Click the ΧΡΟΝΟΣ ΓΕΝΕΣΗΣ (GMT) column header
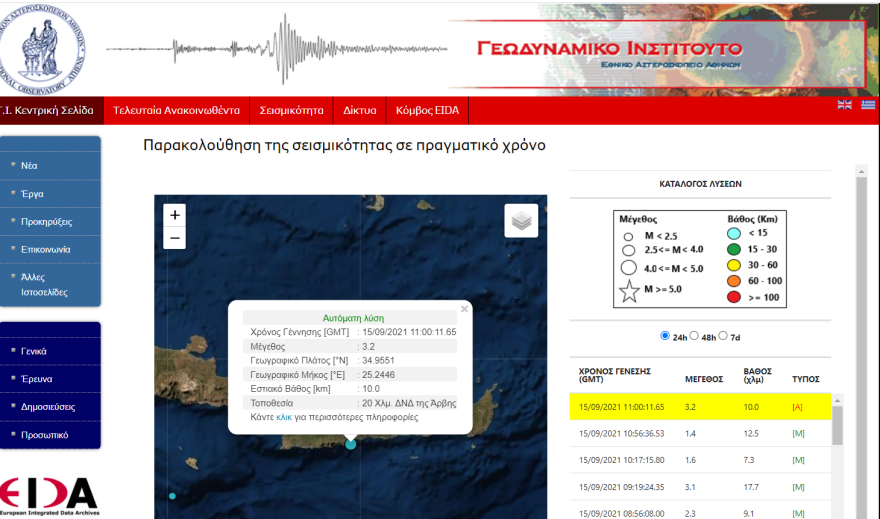Viewport: 880px width, 519px height. click(x=615, y=375)
